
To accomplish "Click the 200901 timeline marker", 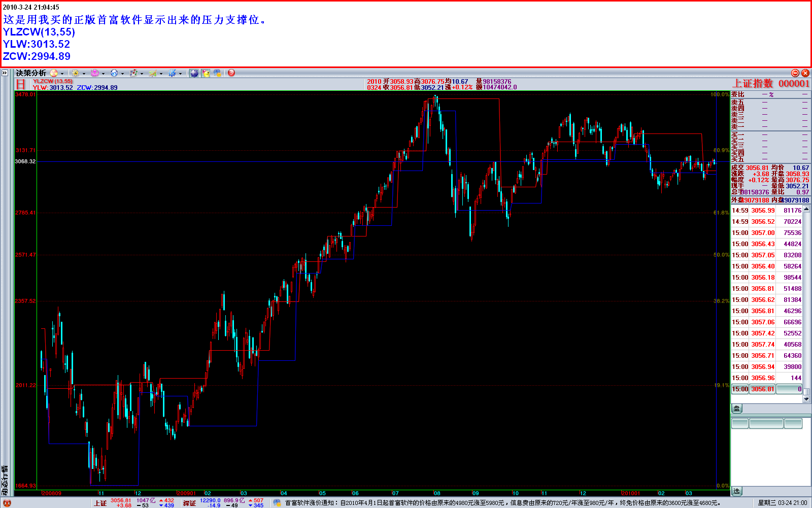I will [186, 493].
